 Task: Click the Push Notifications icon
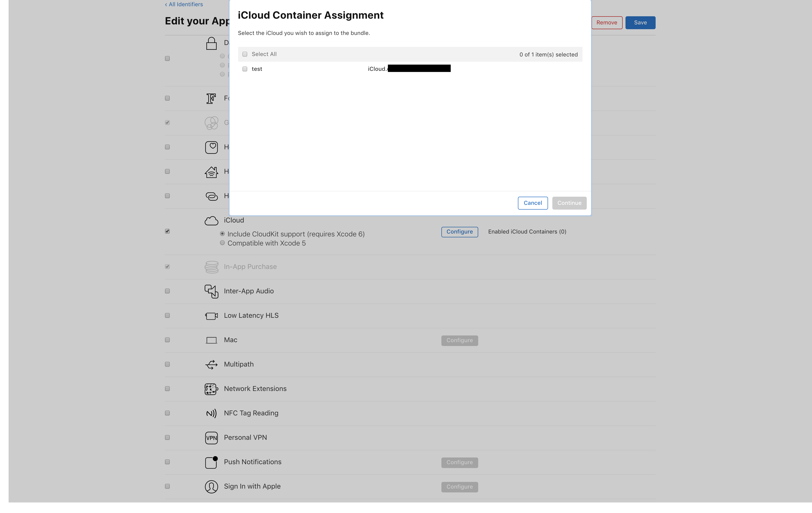[211, 462]
